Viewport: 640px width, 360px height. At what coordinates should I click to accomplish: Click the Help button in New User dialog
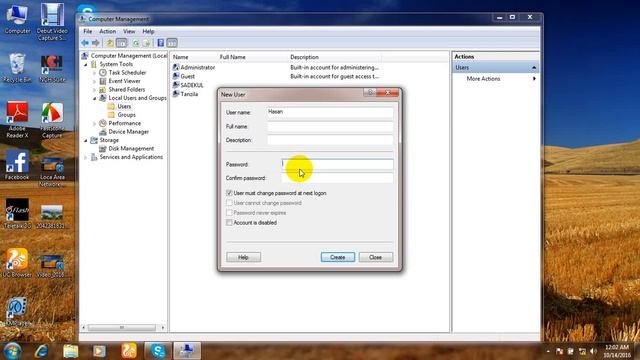243,257
